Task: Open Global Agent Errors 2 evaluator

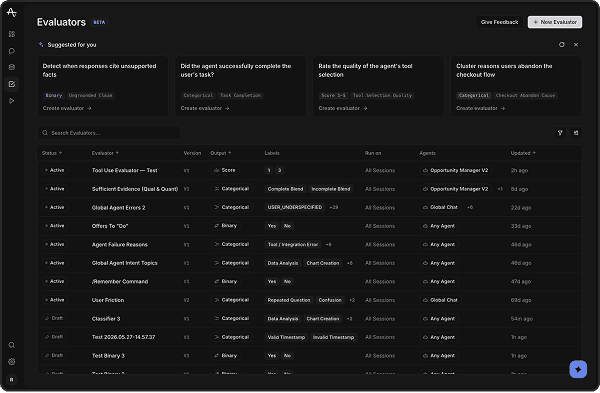Action: pyautogui.click(x=118, y=207)
